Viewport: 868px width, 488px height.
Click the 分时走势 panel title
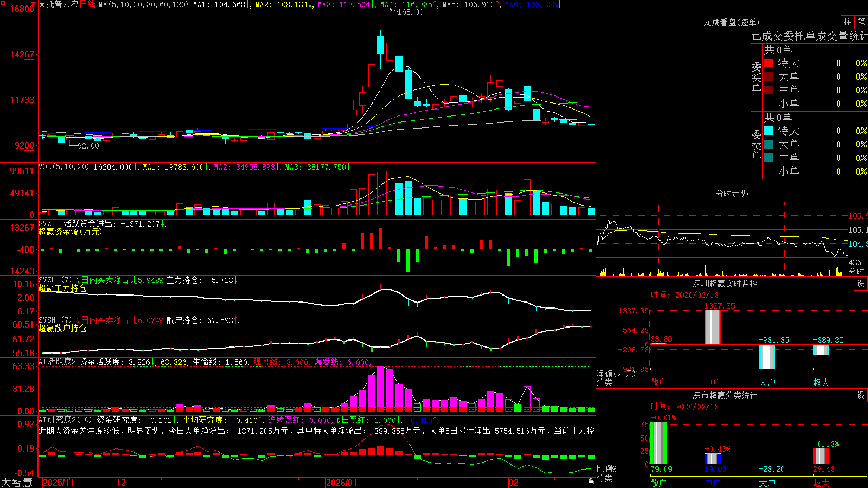[x=732, y=194]
